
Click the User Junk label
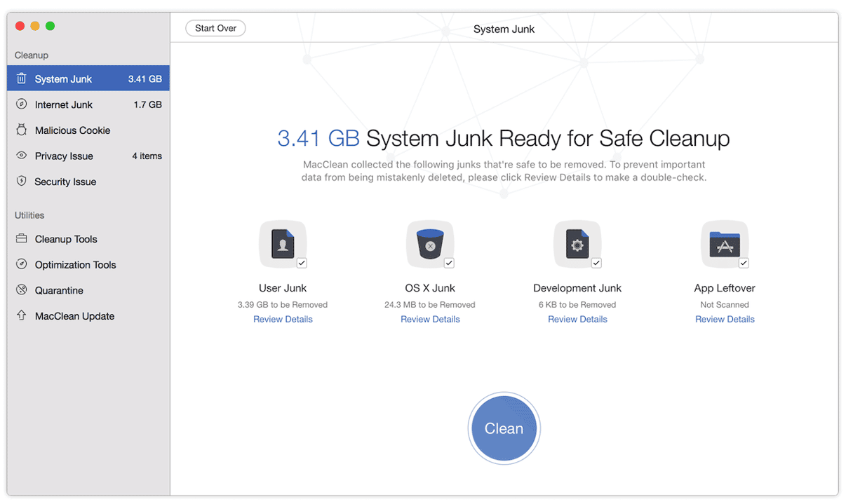click(x=283, y=288)
